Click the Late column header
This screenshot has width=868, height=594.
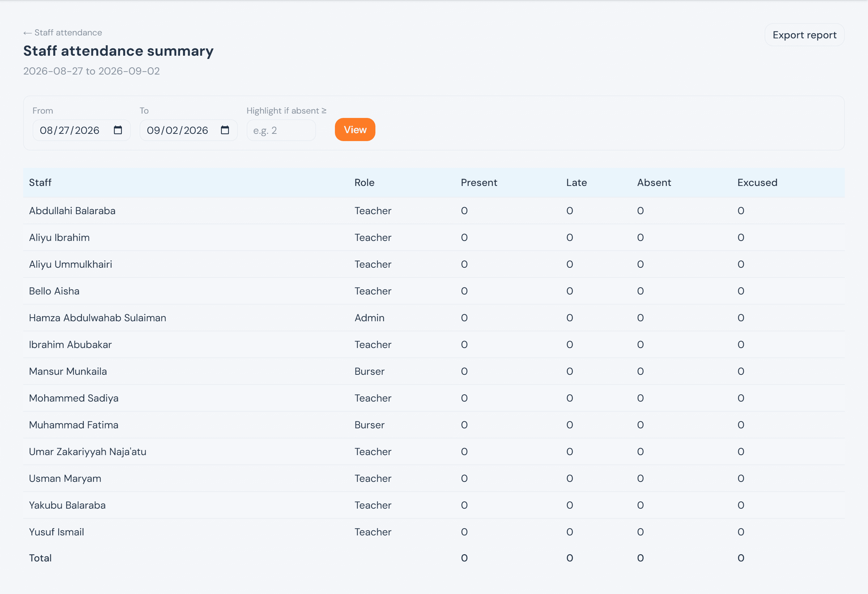[x=576, y=182]
